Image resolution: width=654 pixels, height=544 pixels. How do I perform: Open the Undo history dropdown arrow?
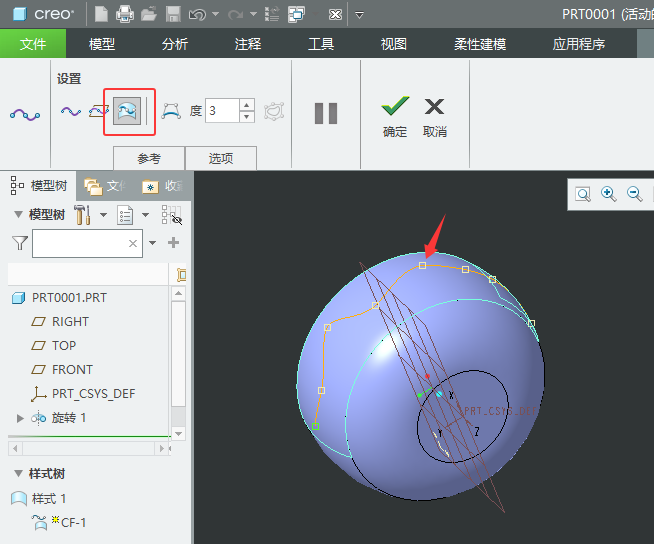[216, 14]
